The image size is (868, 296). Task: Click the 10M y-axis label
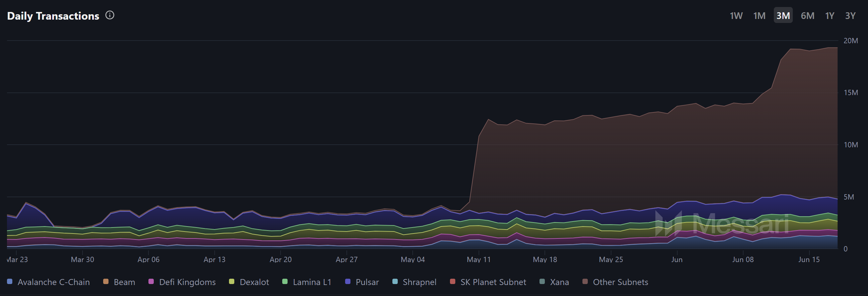point(850,144)
